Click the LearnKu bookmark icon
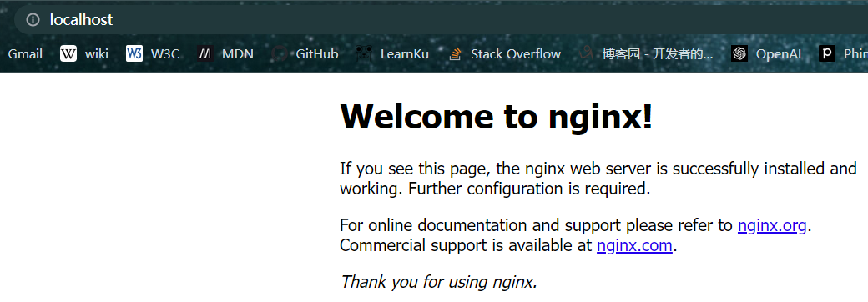The image size is (868, 302). point(364,53)
